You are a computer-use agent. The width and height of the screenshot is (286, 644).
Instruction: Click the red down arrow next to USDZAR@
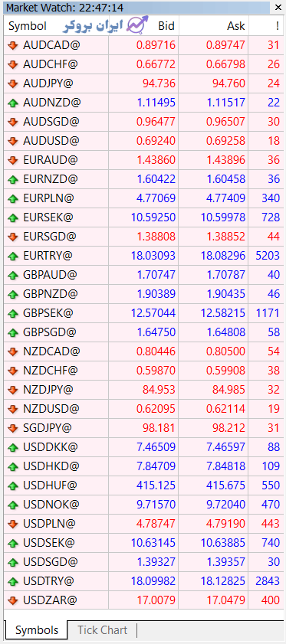13,600
